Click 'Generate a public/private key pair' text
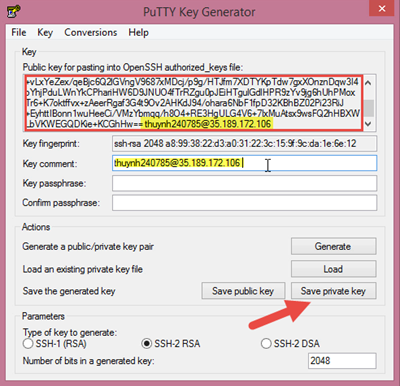The height and width of the screenshot is (386, 400). coord(88,247)
